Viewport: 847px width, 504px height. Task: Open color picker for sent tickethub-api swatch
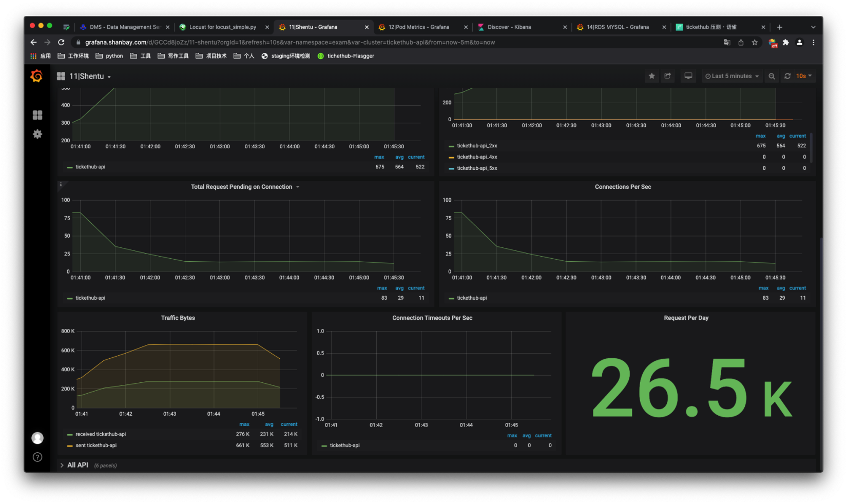70,445
